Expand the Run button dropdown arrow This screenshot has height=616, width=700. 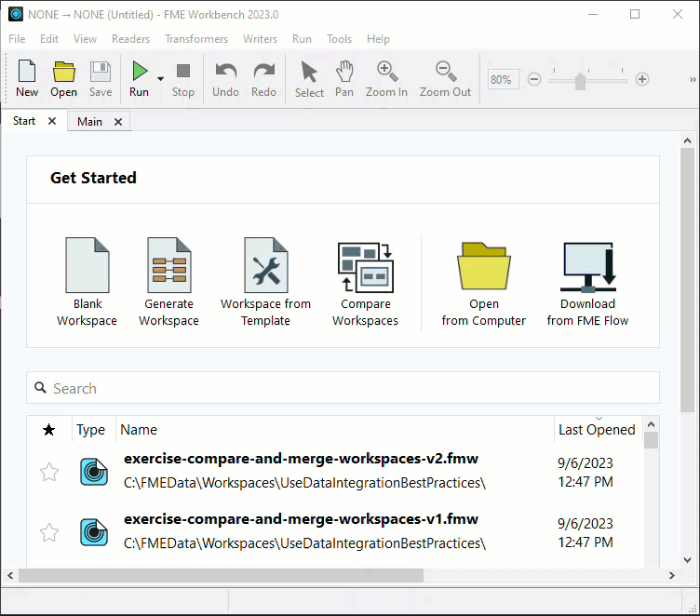[x=160, y=79]
